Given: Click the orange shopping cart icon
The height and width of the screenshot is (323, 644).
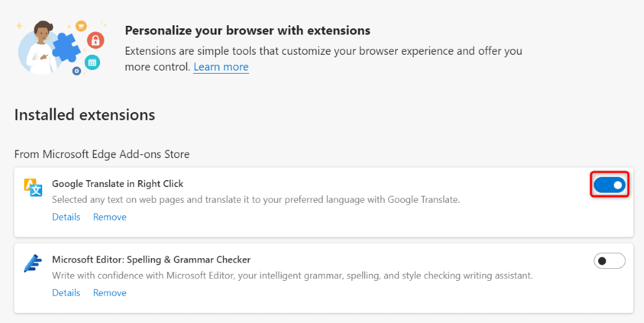Looking at the screenshot, I should (x=80, y=26).
